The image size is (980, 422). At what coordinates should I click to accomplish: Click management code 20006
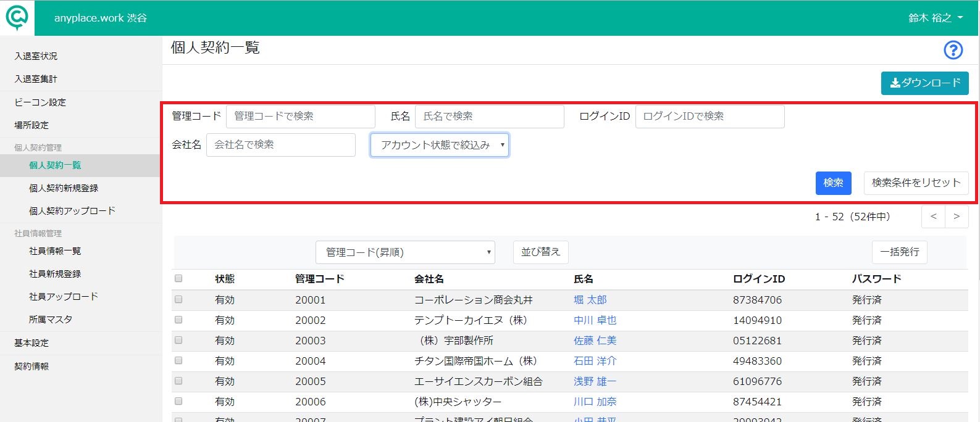pyautogui.click(x=311, y=402)
